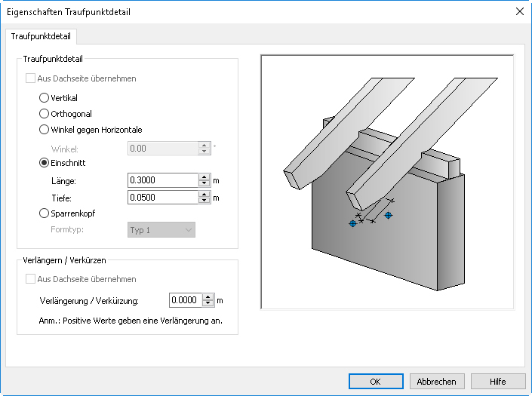Click the 'Formtyp:' label
The image size is (532, 396).
67,230
